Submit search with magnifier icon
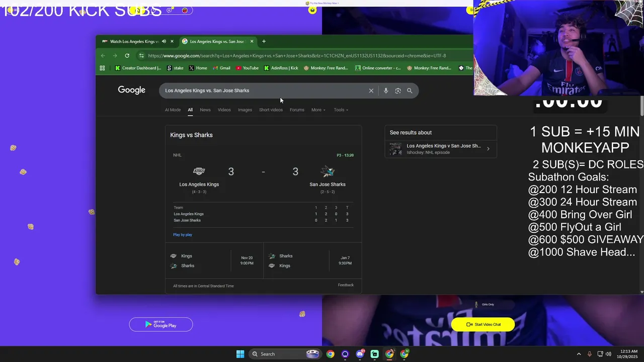 coord(410,90)
